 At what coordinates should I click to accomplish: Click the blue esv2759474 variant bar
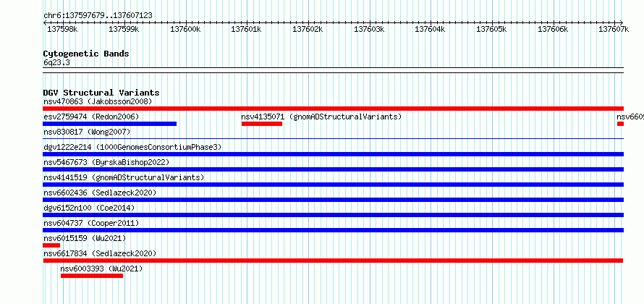pos(110,124)
